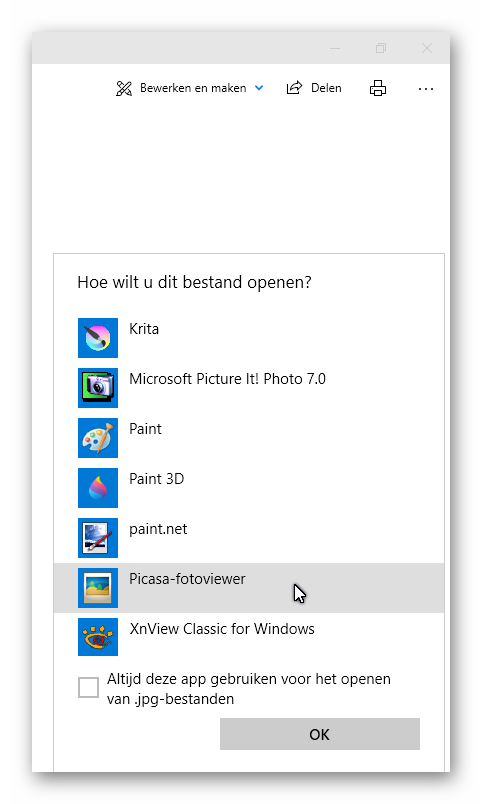Click the Delen share arrow icon
482x804 pixels.
[294, 88]
